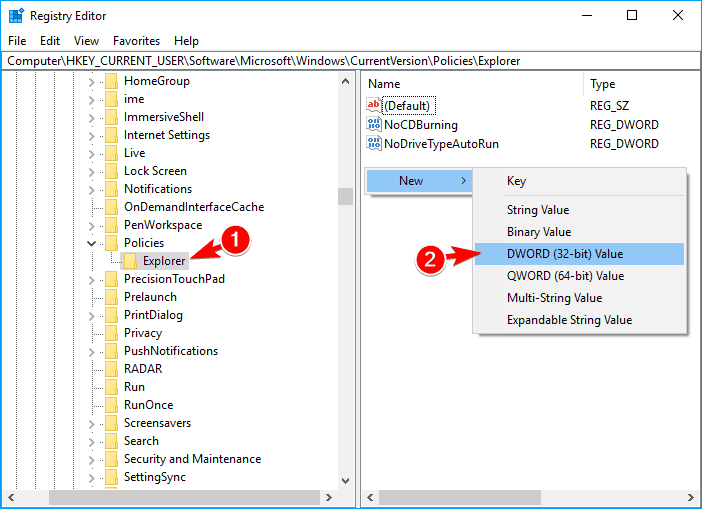Click the Live folder icon
The height and width of the screenshot is (509, 702).
(x=111, y=153)
